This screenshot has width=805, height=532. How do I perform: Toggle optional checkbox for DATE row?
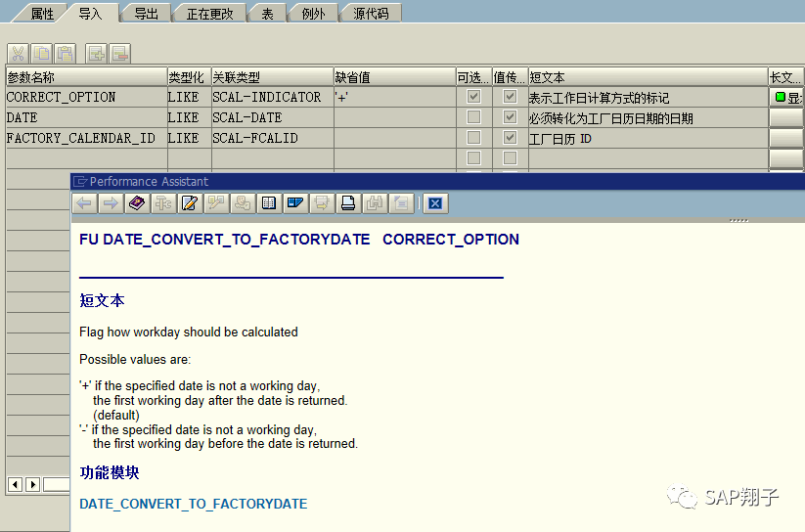point(473,117)
